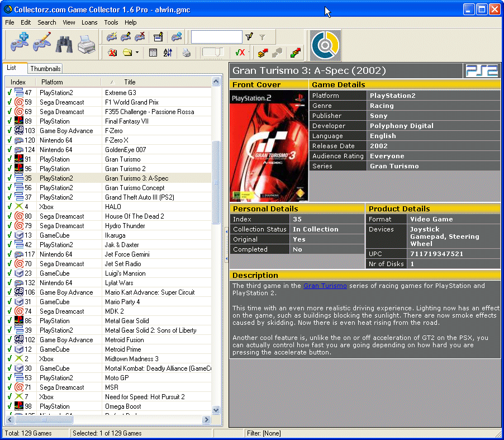Click the Gran Turismo 3 front cover image
Screen dimensions: 504x440
(269, 146)
